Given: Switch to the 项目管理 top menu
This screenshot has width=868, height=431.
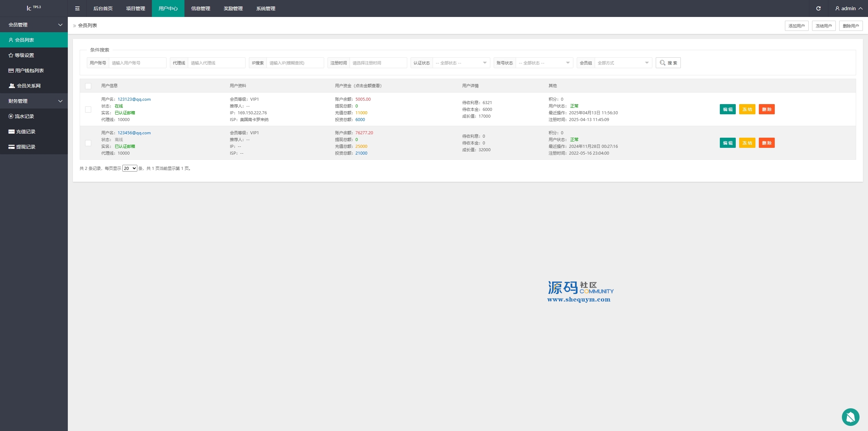Looking at the screenshot, I should (x=135, y=8).
